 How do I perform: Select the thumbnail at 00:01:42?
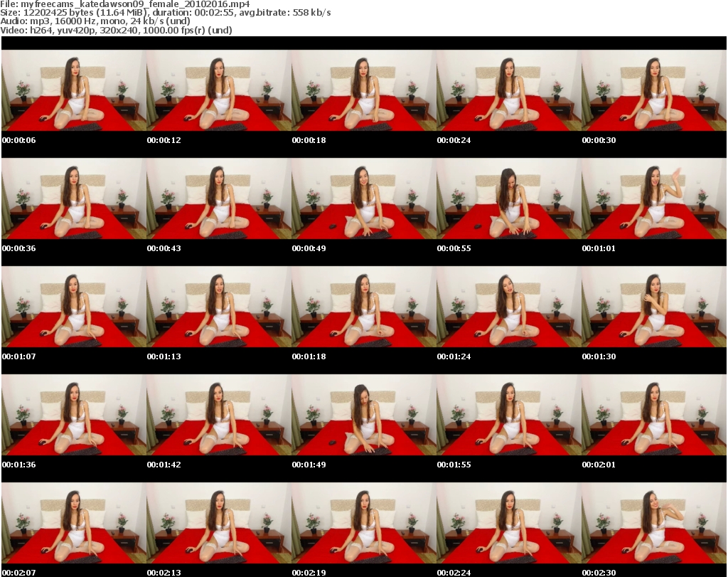pyautogui.click(x=219, y=415)
